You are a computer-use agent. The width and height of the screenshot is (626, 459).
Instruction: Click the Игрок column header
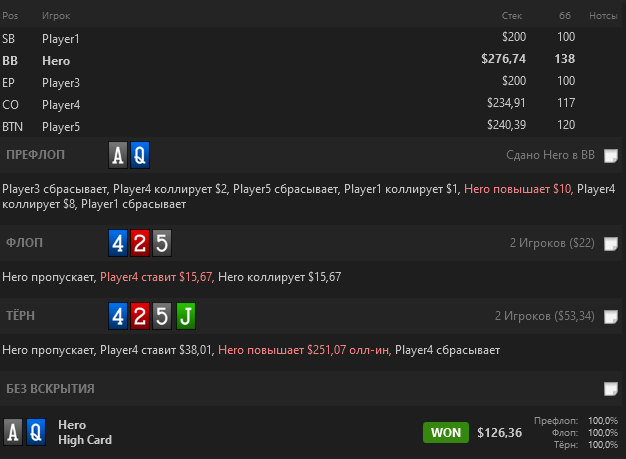click(56, 16)
